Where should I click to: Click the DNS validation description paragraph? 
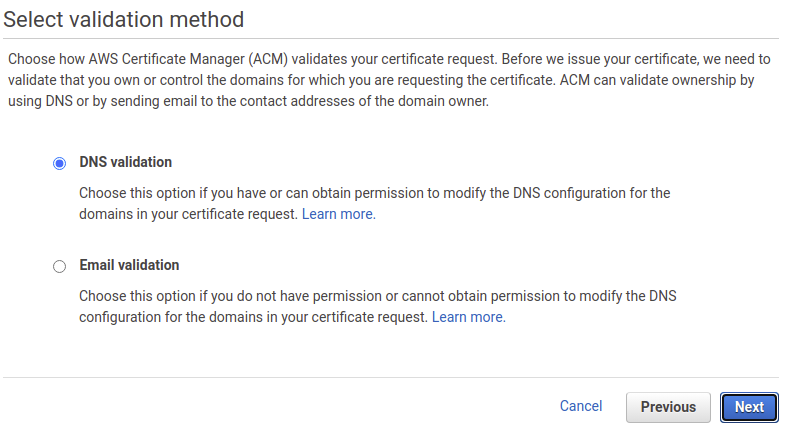375,204
